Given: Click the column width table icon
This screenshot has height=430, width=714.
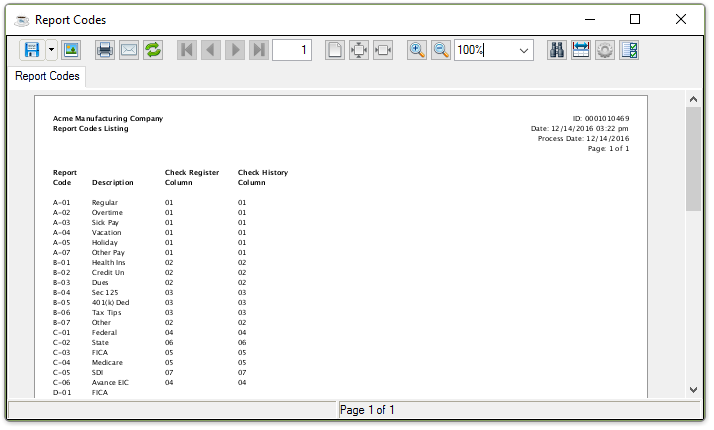Looking at the screenshot, I should (581, 50).
